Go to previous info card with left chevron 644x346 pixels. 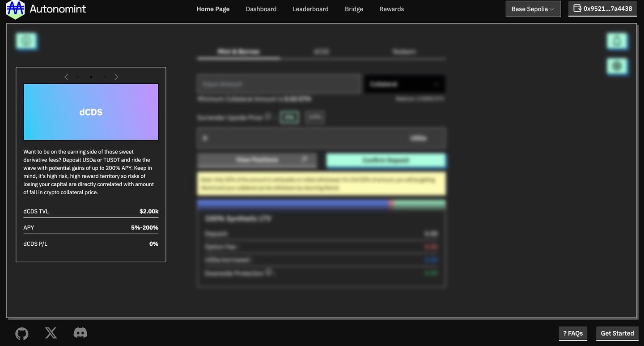66,77
